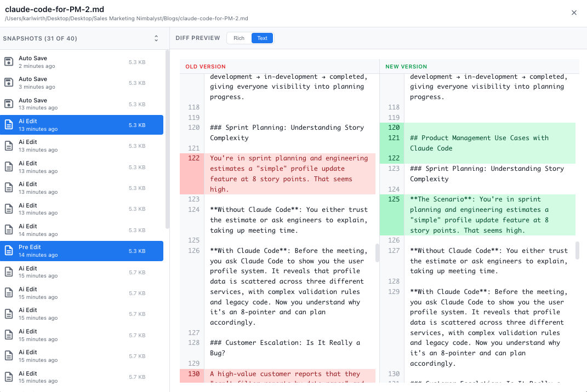Image resolution: width=587 pixels, height=392 pixels.
Task: Click the Snapshots (31 of 40) header
Action: [x=40, y=38]
